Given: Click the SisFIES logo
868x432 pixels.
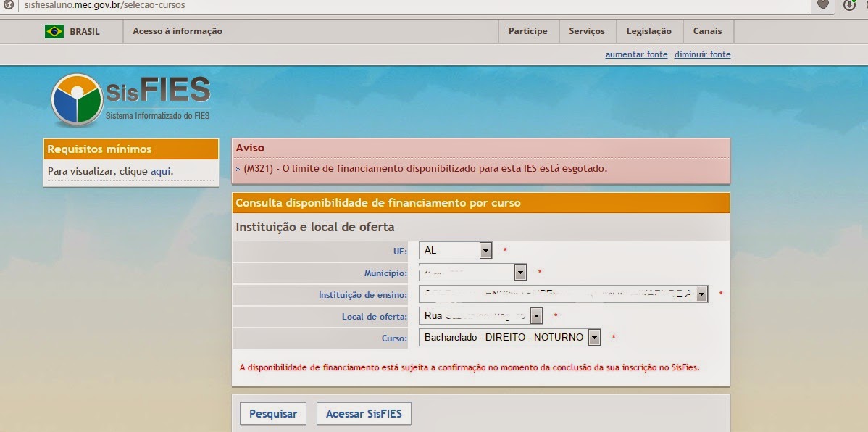Looking at the screenshot, I should [130, 100].
